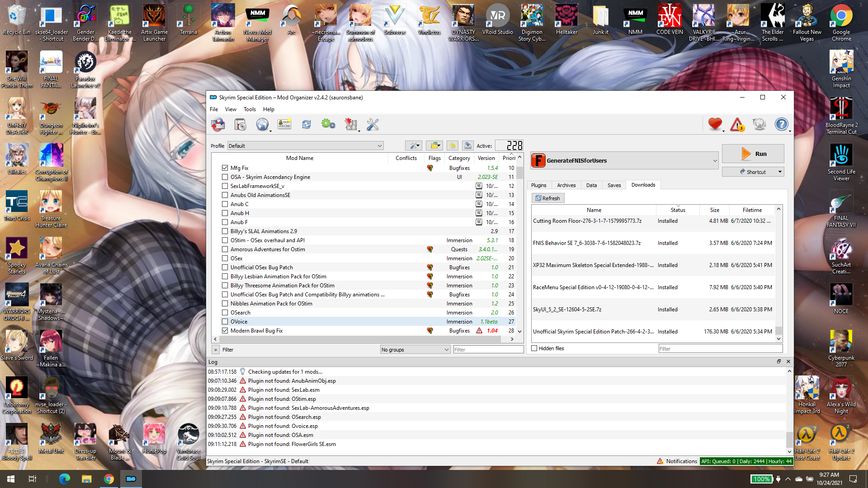
Task: Open the Help menu
Action: click(x=269, y=109)
